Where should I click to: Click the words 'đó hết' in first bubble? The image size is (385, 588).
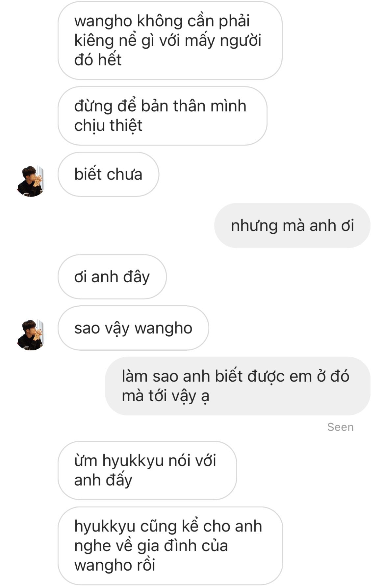[98, 60]
